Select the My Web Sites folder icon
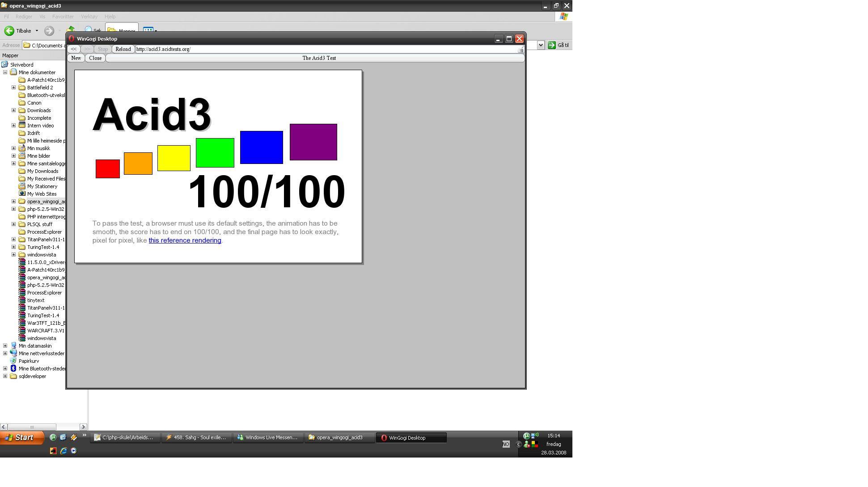 [x=22, y=194]
